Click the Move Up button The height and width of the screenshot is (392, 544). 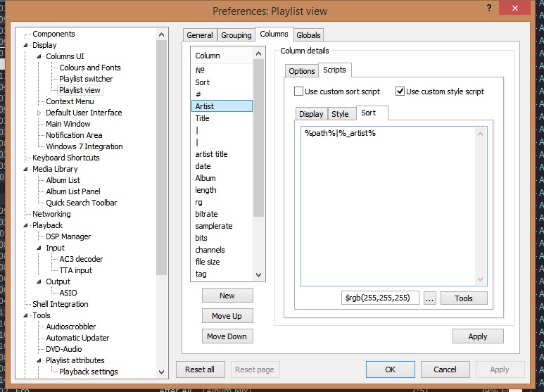227,316
